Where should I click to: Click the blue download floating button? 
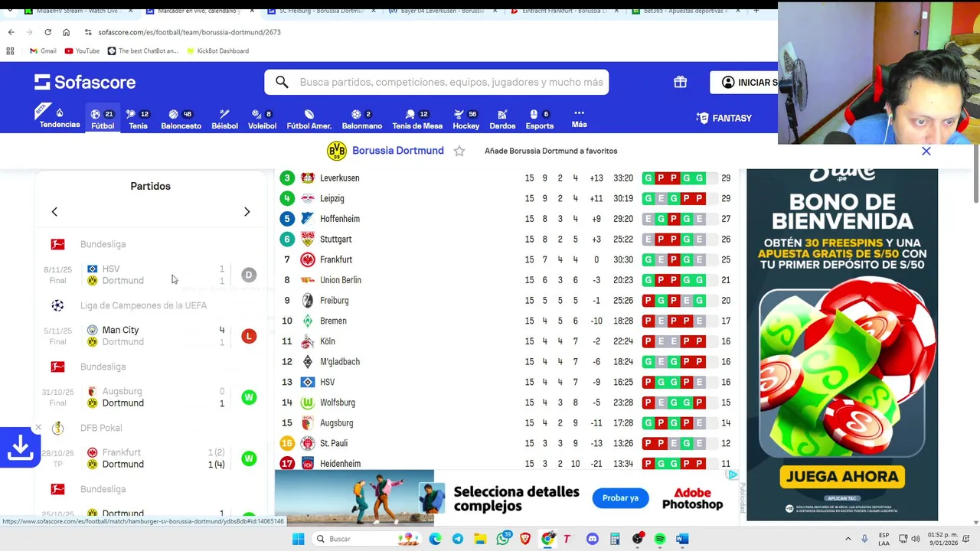[20, 448]
